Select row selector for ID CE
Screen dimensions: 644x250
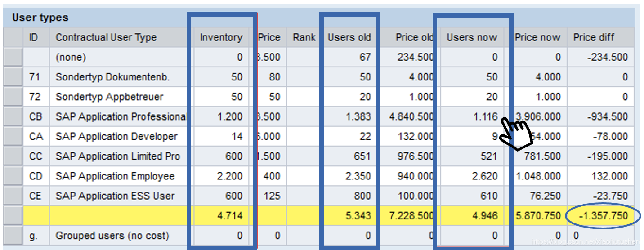pos(13,196)
